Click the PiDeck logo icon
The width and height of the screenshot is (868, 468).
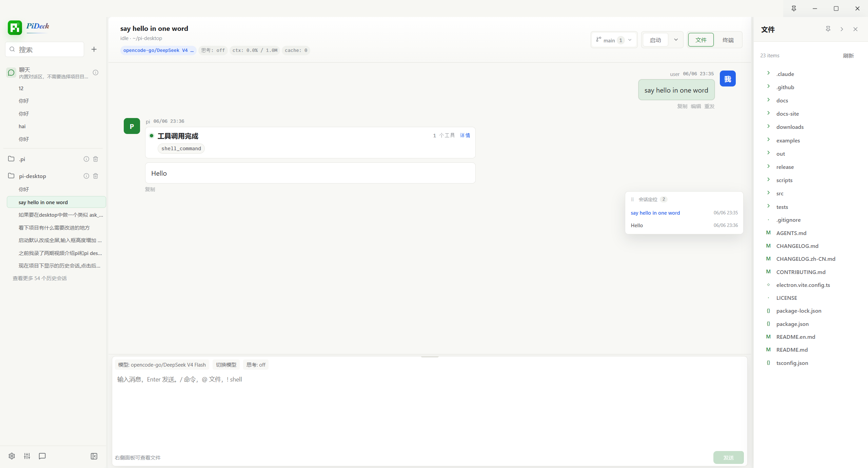(x=15, y=27)
